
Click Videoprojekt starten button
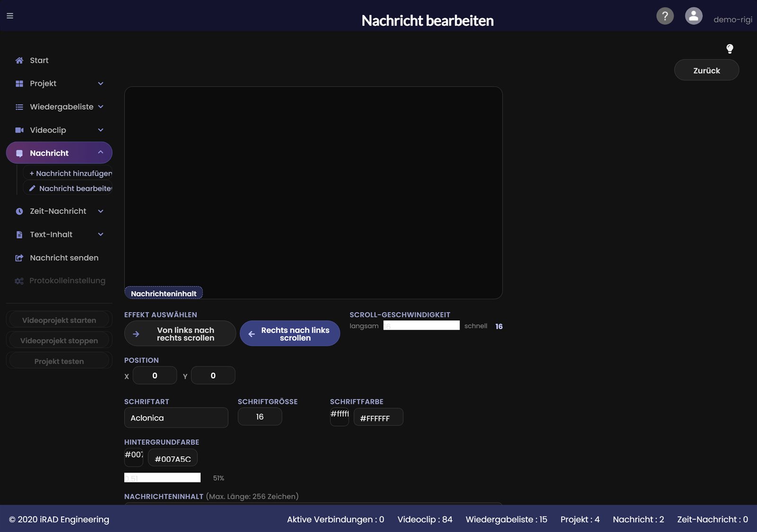click(x=59, y=320)
